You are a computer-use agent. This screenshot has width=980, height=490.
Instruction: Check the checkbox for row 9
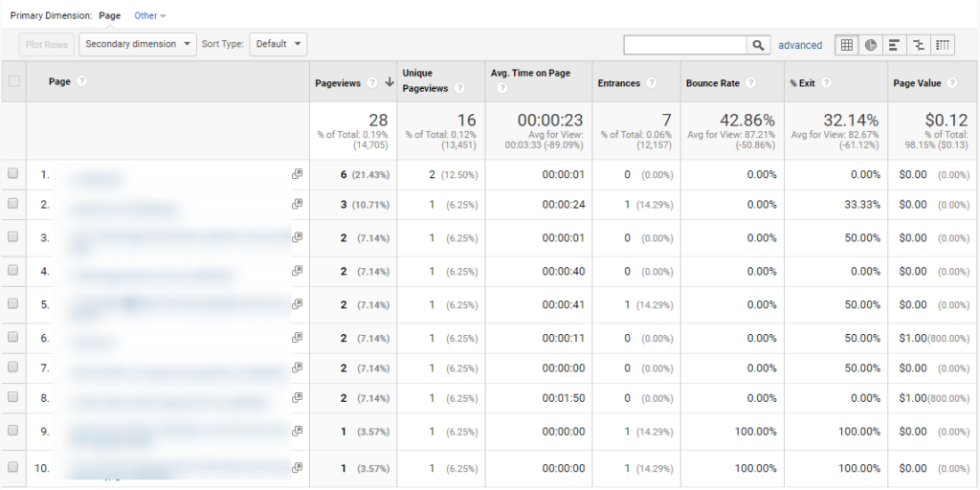[x=13, y=430]
